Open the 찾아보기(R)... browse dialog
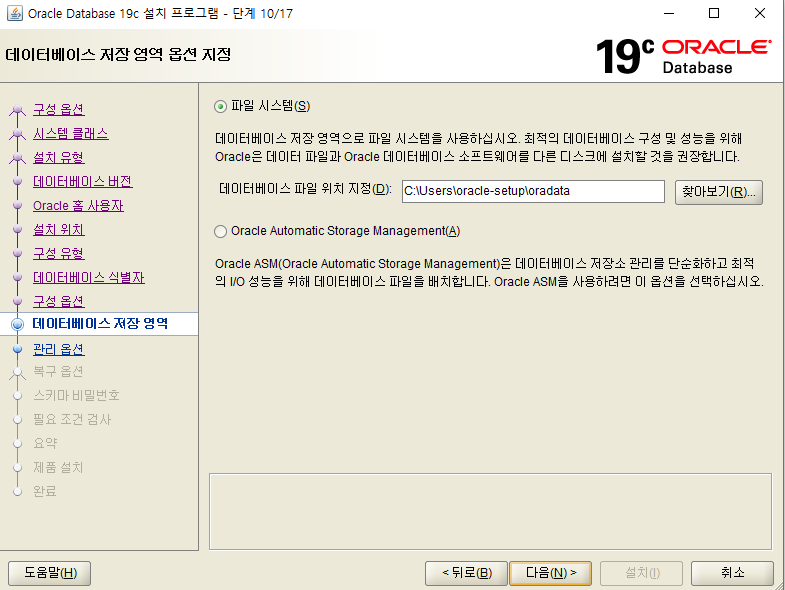The height and width of the screenshot is (590, 785). 718,192
